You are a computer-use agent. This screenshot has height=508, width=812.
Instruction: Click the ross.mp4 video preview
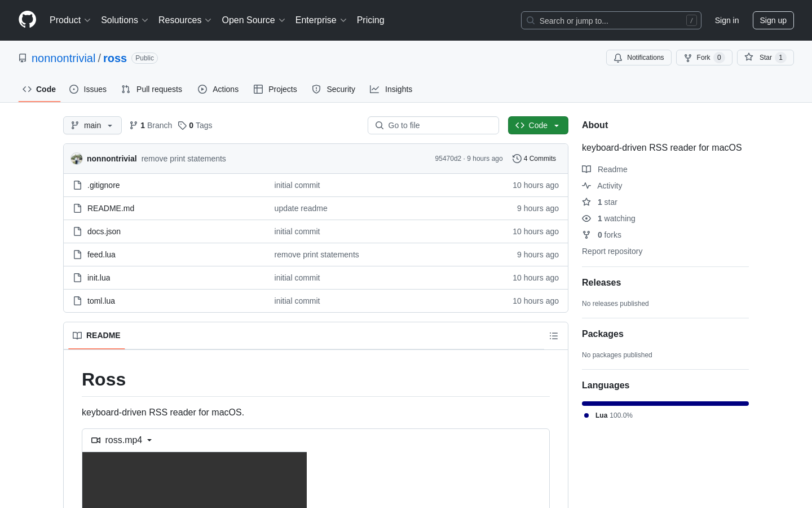(x=195, y=480)
